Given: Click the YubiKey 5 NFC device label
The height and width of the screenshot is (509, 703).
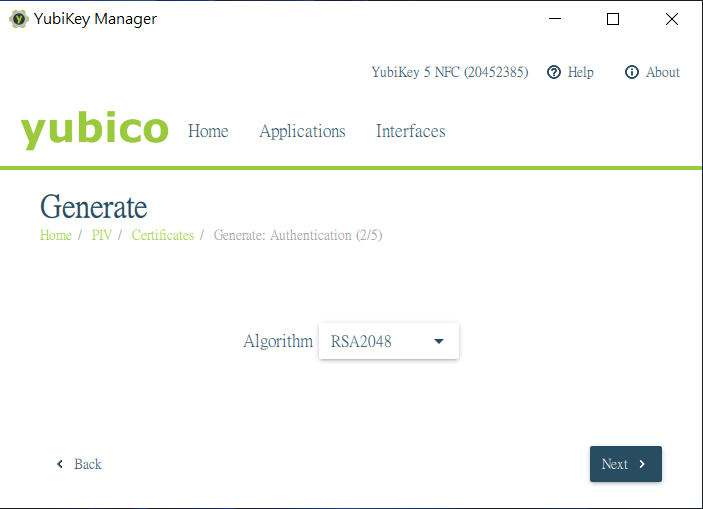Looking at the screenshot, I should 449,72.
